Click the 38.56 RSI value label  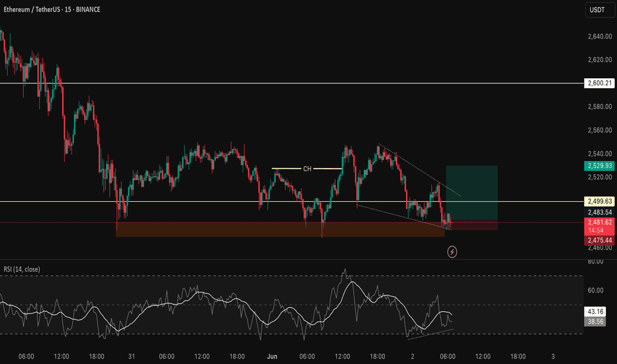coord(595,322)
